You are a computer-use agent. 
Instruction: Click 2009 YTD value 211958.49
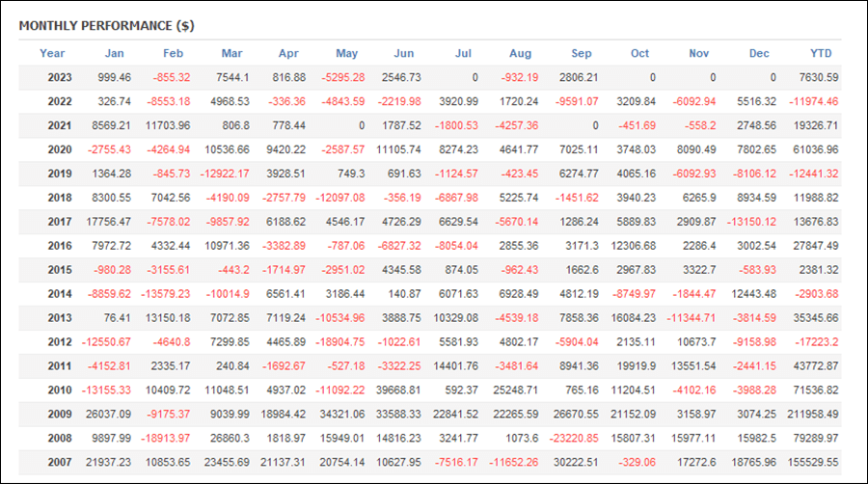(x=813, y=415)
